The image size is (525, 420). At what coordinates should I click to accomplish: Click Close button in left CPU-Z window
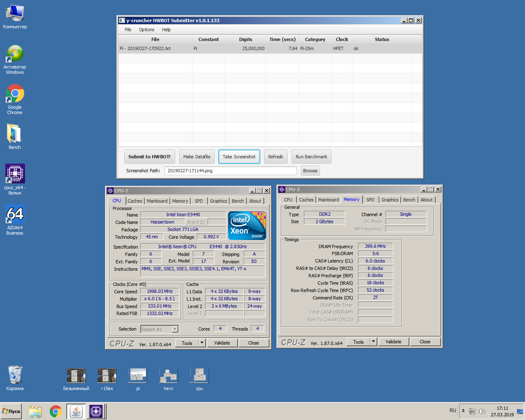click(x=253, y=343)
